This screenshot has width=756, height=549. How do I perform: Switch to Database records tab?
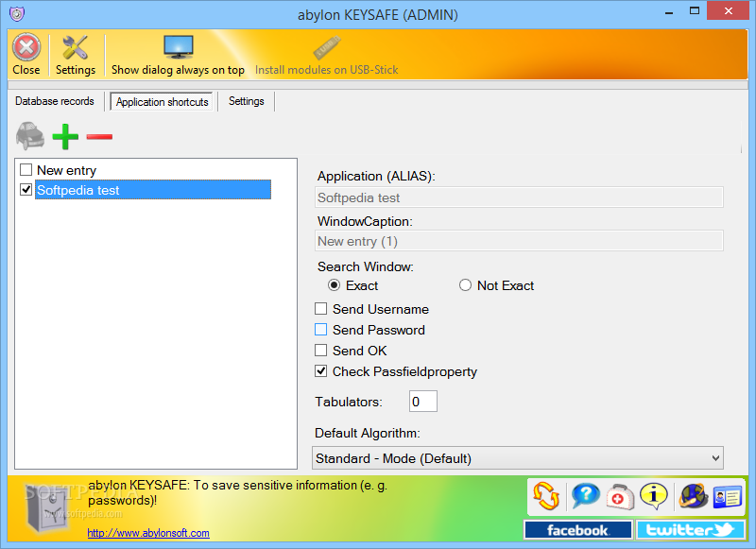(x=55, y=101)
